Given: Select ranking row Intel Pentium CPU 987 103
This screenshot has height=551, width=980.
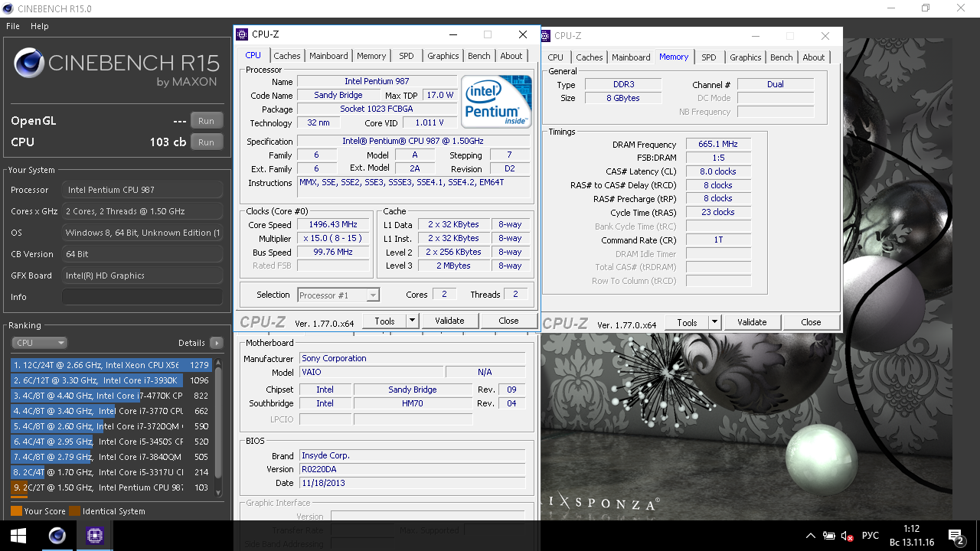Looking at the screenshot, I should (111, 487).
